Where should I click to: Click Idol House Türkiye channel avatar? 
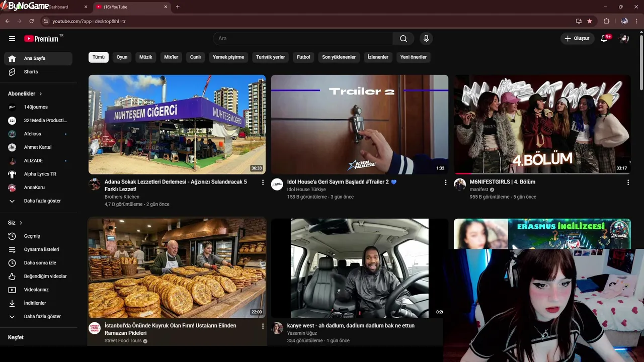tap(277, 185)
